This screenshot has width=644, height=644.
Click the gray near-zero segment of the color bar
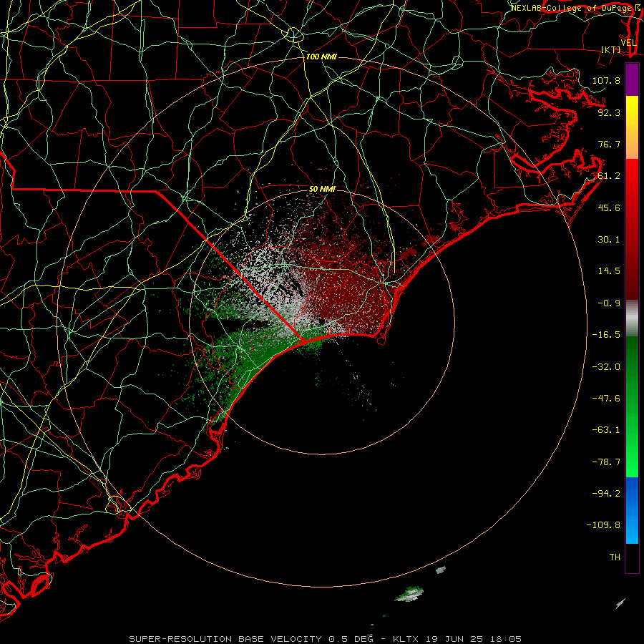click(632, 318)
